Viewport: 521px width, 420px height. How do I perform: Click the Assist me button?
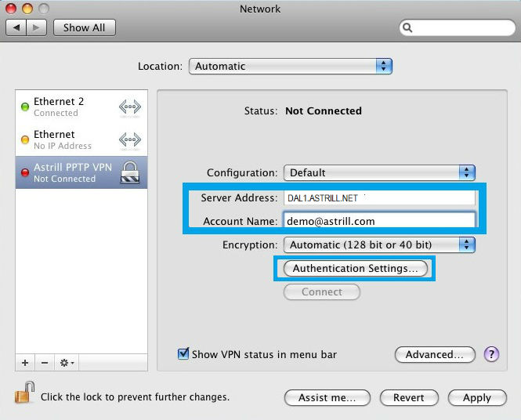pos(327,398)
